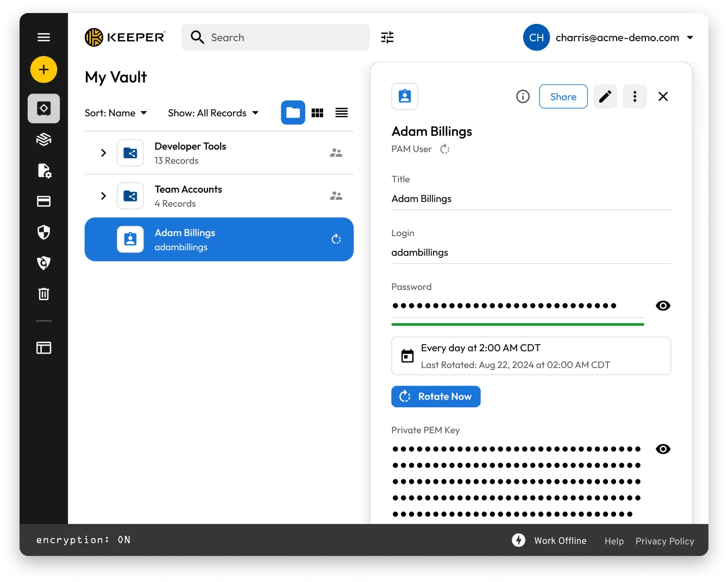Click rotation schedule Every day box
728x582 pixels.
pos(531,356)
